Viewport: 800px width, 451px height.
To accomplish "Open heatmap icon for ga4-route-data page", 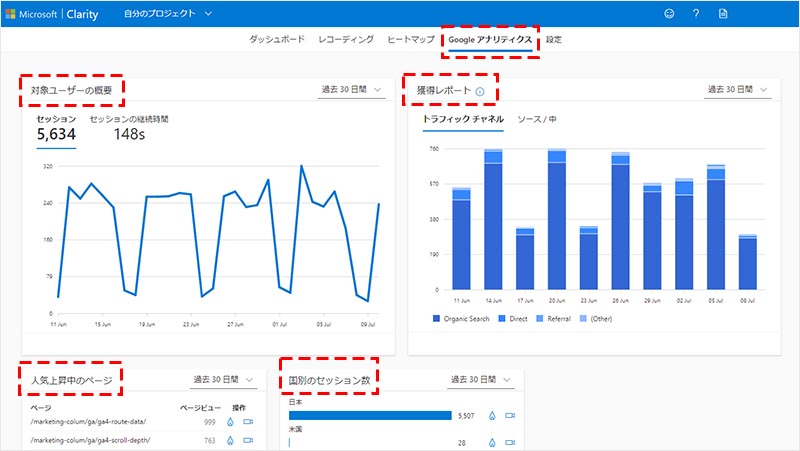I will coord(228,422).
